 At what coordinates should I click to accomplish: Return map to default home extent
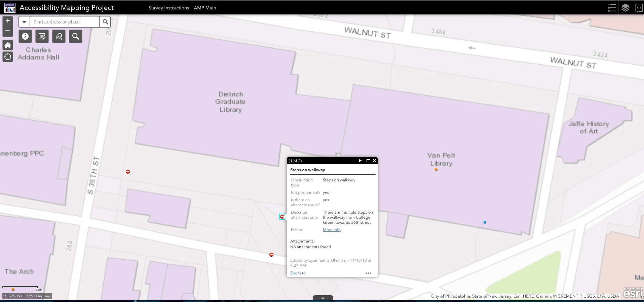click(8, 45)
